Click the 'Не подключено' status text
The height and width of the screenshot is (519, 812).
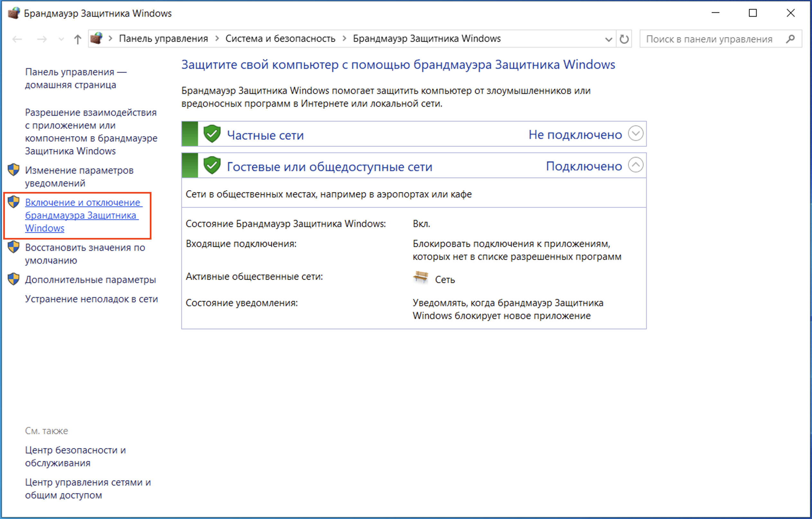coord(575,134)
